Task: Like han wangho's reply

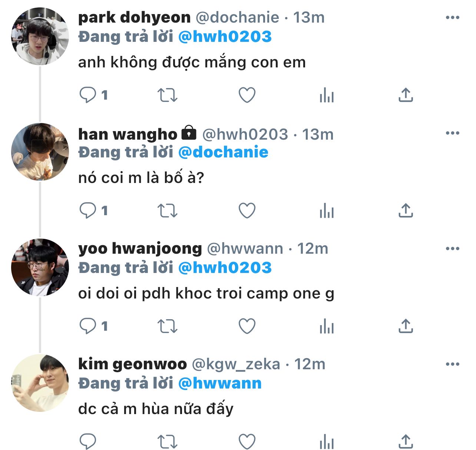Action: (247, 211)
